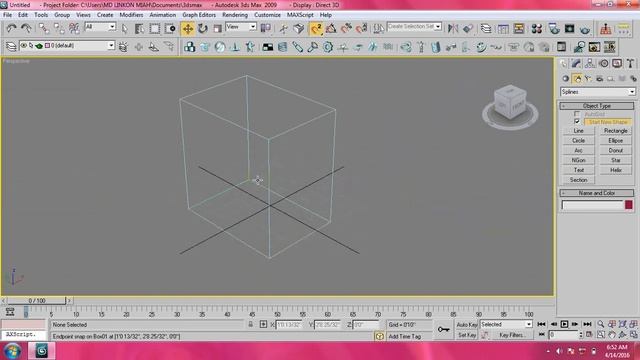Activate the Select and Move tool

[188, 29]
